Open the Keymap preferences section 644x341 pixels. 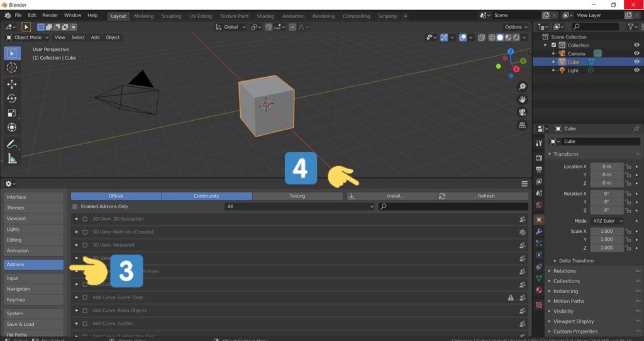[34, 300]
